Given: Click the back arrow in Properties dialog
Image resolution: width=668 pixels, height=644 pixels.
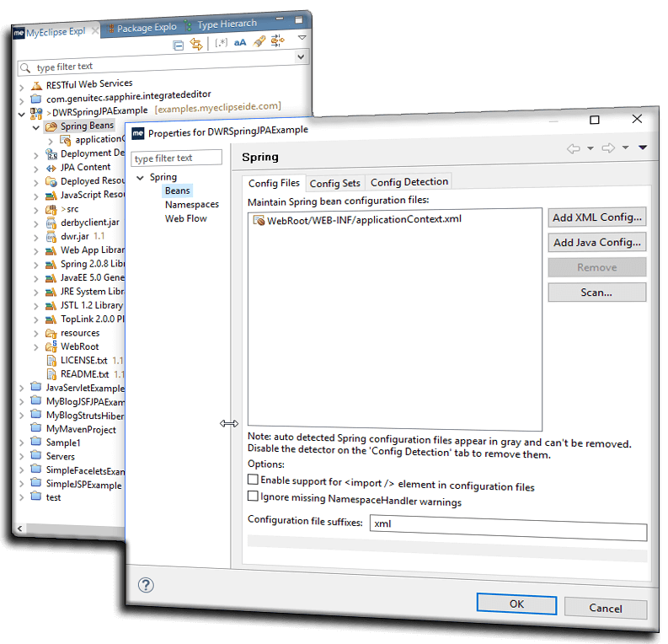Looking at the screenshot, I should (574, 148).
